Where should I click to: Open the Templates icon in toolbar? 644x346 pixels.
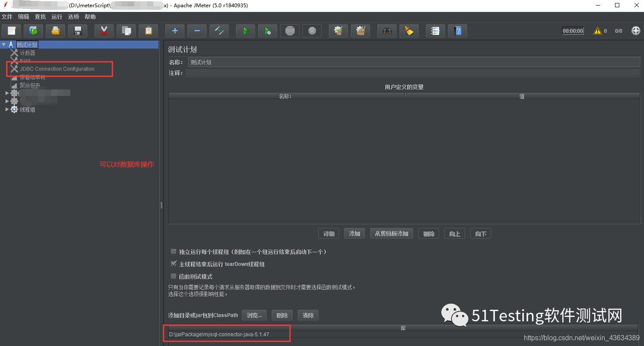(x=33, y=31)
